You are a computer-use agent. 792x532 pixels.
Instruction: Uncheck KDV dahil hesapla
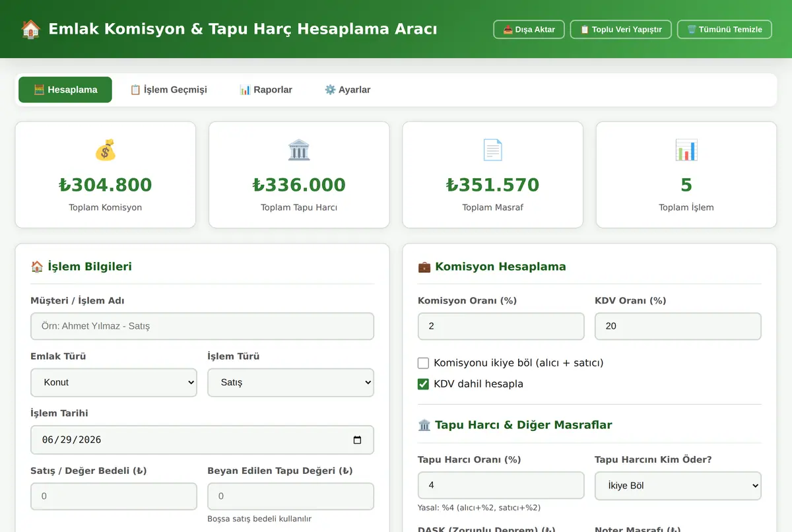[424, 384]
